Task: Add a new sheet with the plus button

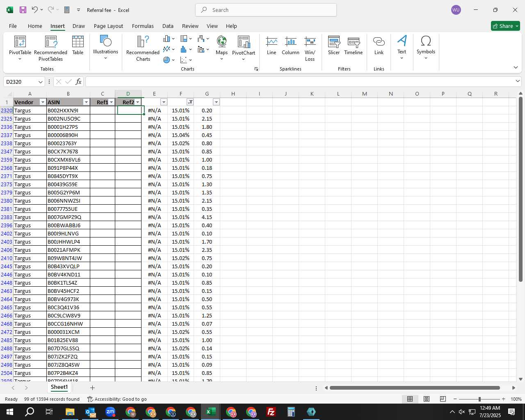Action: click(92, 388)
